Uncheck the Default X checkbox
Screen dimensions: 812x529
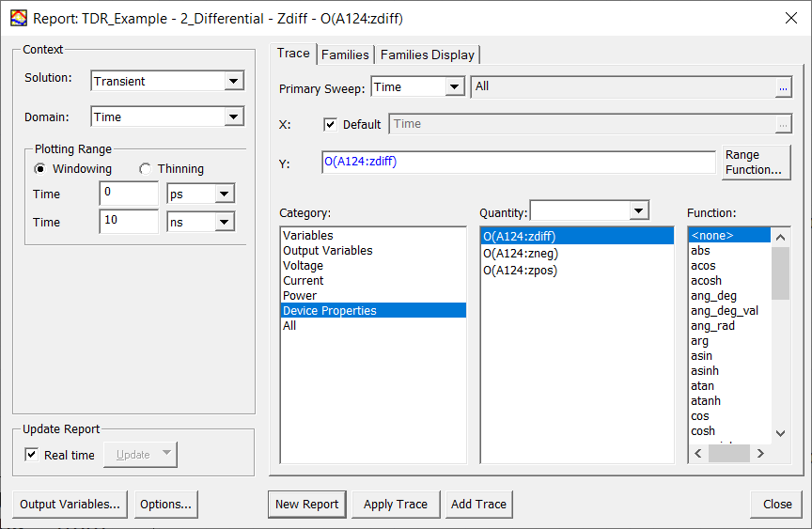tap(330, 124)
